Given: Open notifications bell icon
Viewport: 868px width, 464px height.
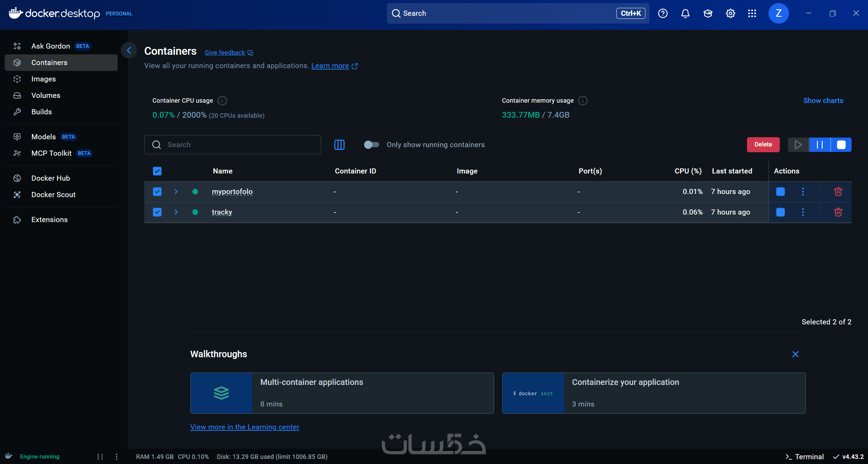Looking at the screenshot, I should (685, 13).
